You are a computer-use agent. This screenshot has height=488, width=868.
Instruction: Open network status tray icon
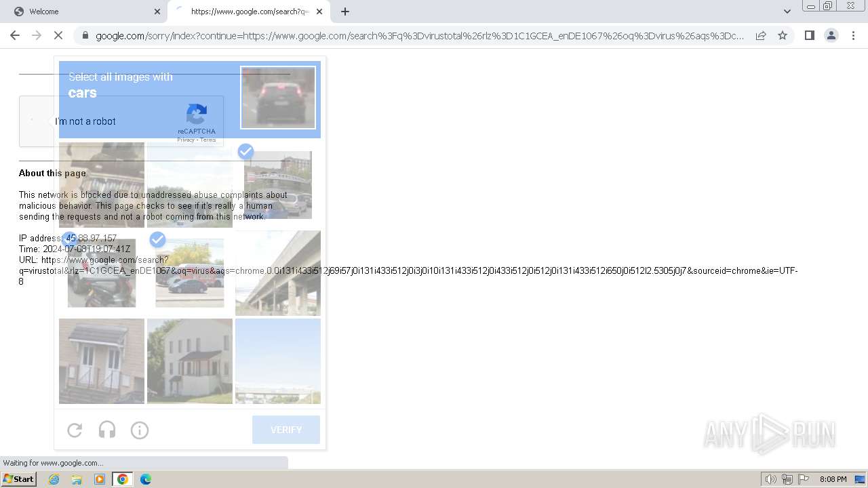[x=787, y=479]
